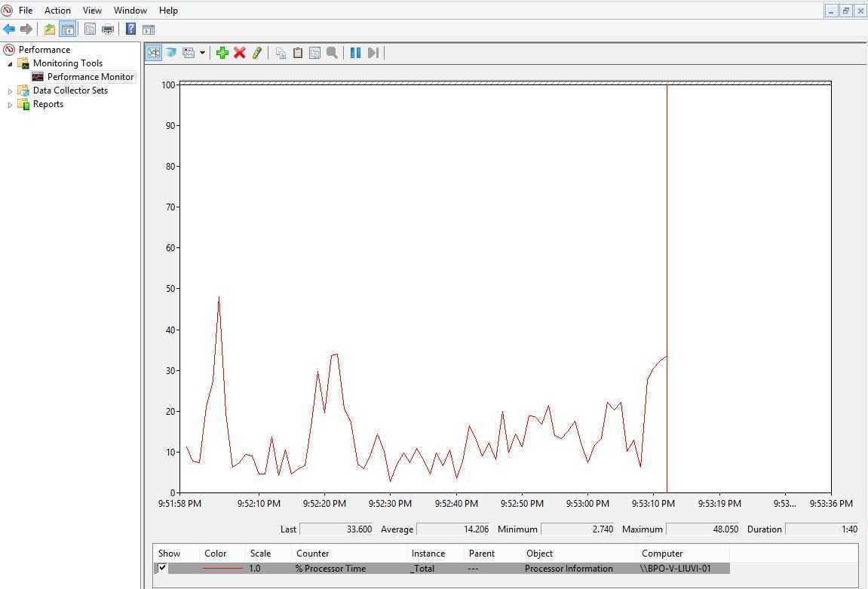Open Help with the question mark icon
The width and height of the screenshot is (868, 589).
tap(130, 29)
